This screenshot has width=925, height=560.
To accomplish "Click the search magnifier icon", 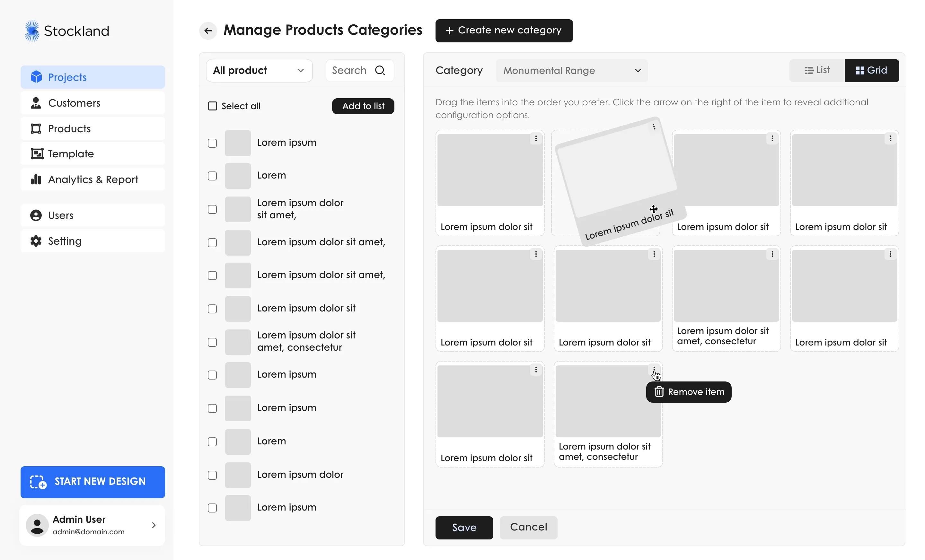I will [380, 70].
